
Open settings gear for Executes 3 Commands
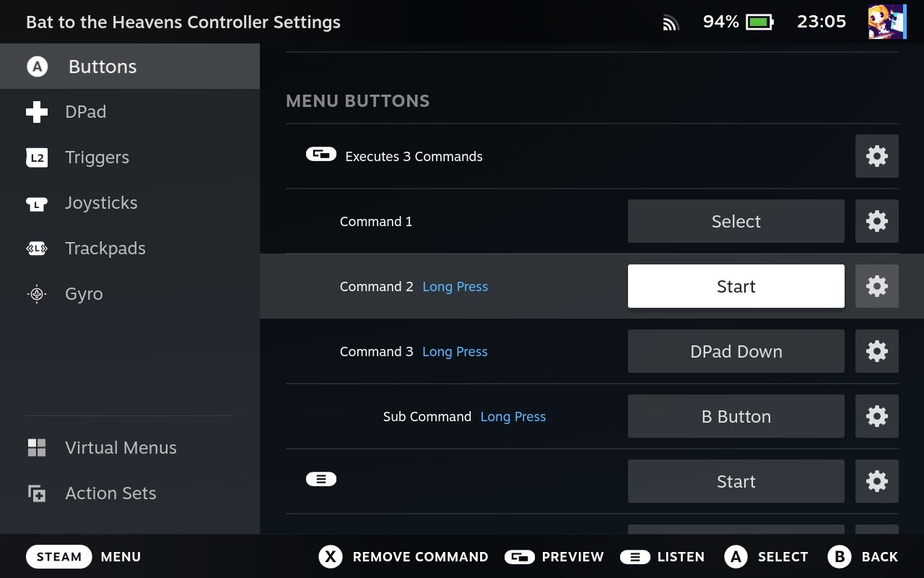coord(876,156)
